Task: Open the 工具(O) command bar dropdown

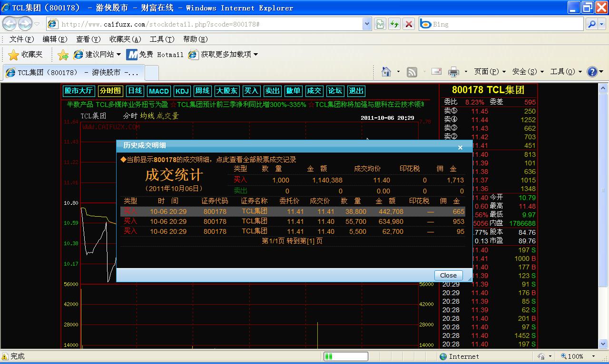Action: (x=566, y=72)
